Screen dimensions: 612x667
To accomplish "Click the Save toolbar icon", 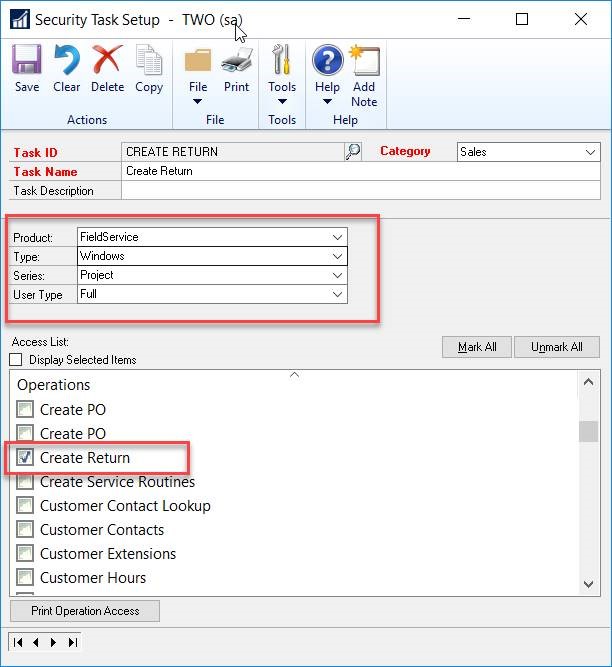I will (27, 60).
